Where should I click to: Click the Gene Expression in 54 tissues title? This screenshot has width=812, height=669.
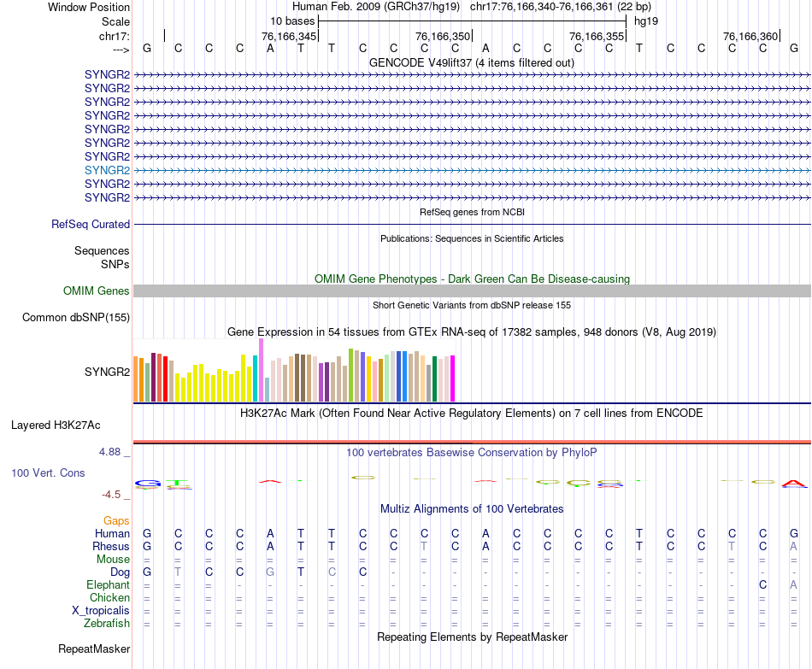(x=472, y=332)
